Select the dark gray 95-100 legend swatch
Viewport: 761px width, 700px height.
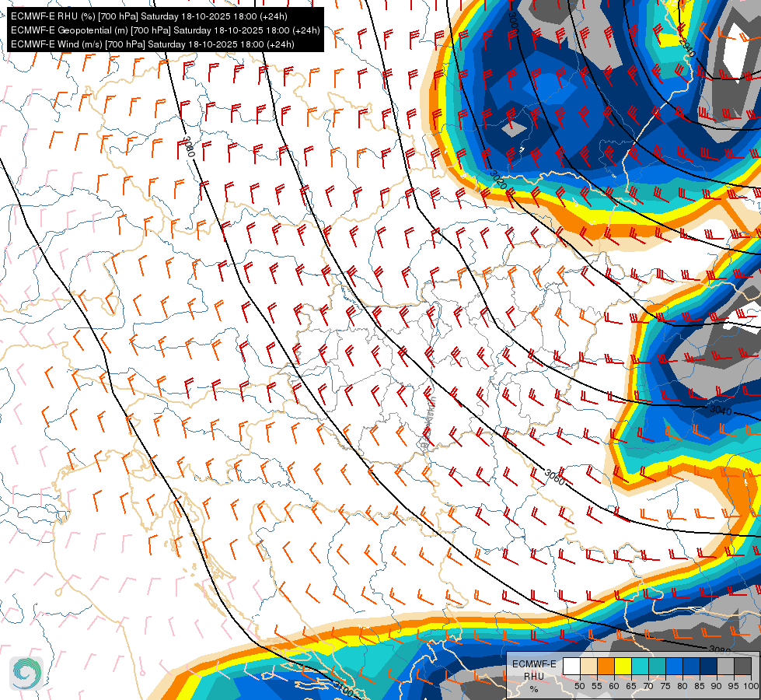[743, 666]
